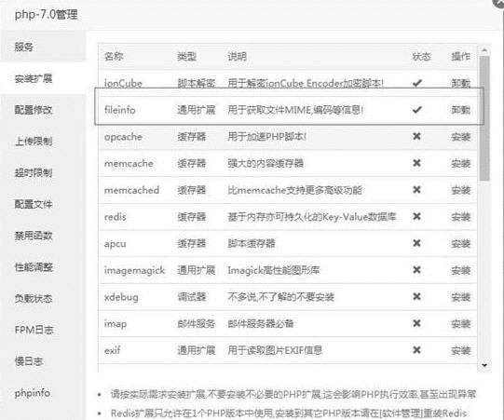
Task: Select the xdebug extension name
Action: tap(121, 297)
